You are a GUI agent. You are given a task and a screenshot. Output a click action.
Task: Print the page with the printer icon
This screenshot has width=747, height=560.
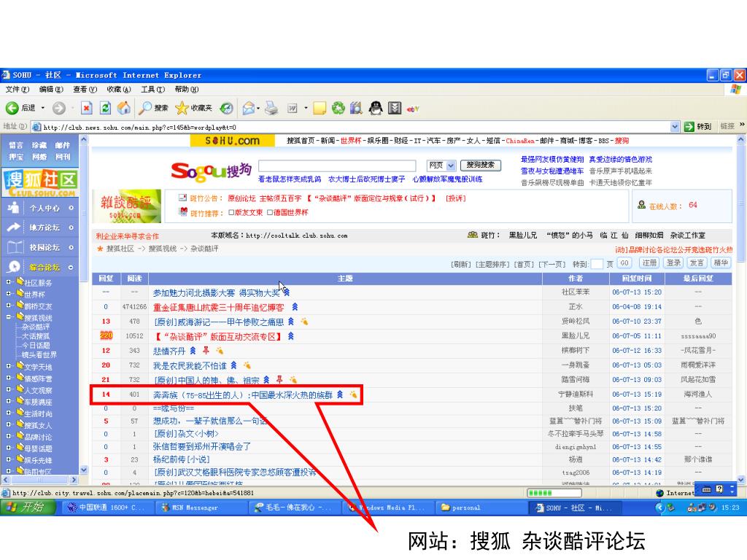[271, 109]
